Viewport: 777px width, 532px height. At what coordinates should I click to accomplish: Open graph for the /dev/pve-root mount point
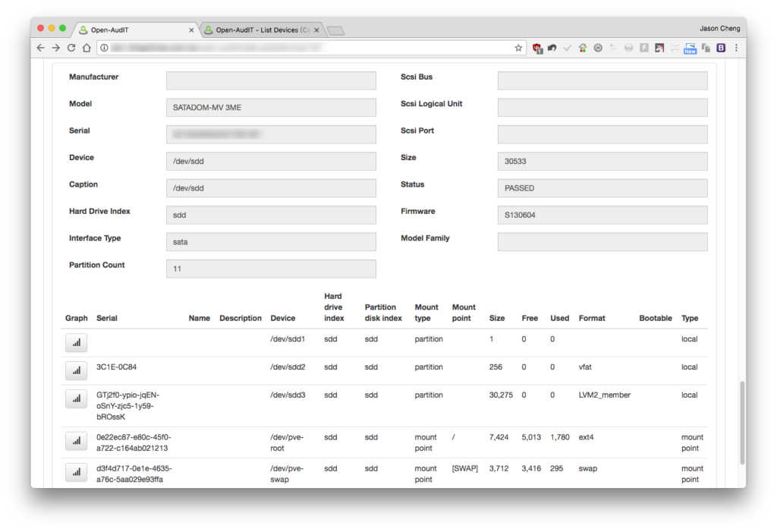click(77, 441)
